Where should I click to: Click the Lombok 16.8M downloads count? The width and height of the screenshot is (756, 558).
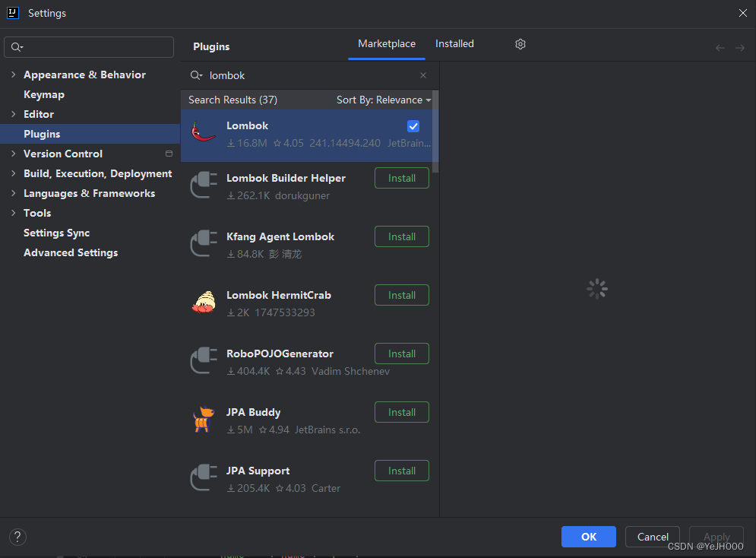tap(247, 143)
